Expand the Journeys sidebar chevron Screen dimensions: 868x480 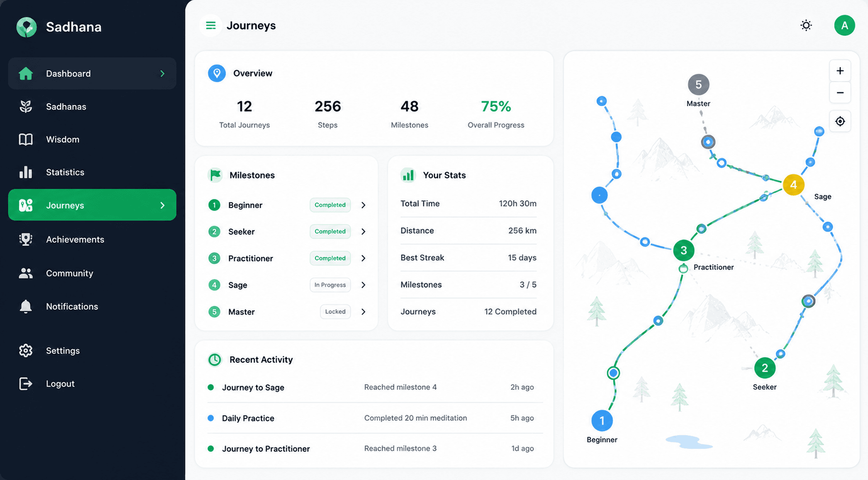tap(162, 205)
